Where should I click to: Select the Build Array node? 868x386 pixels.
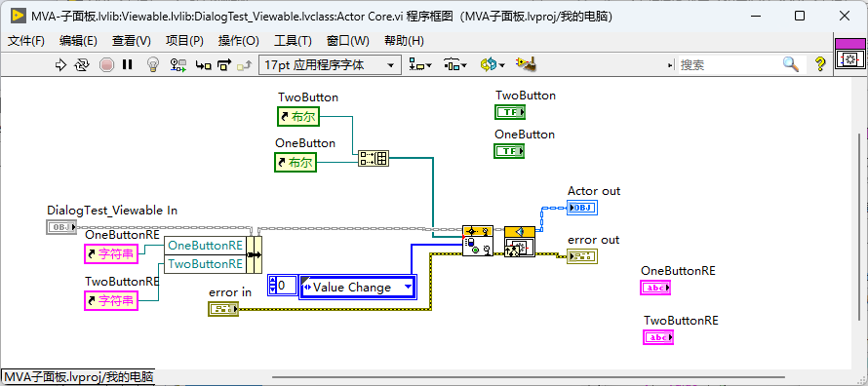tap(374, 159)
